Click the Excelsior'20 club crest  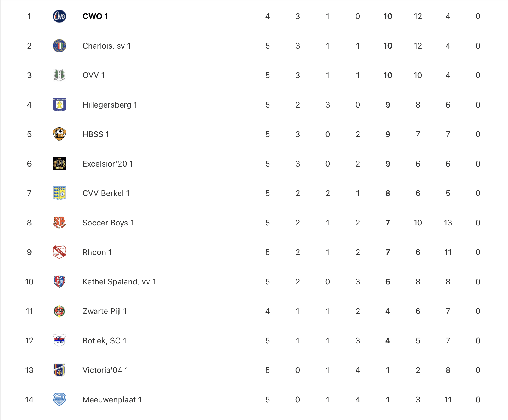59,164
